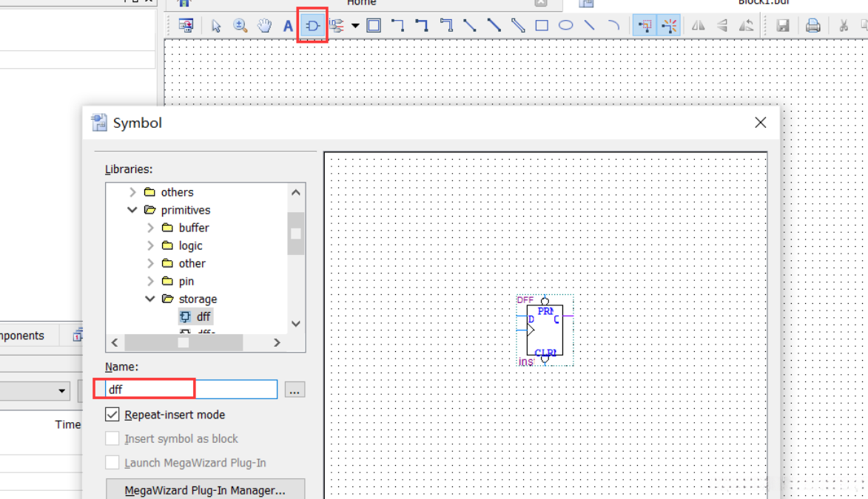Check Insert symbol as block checkbox

112,438
